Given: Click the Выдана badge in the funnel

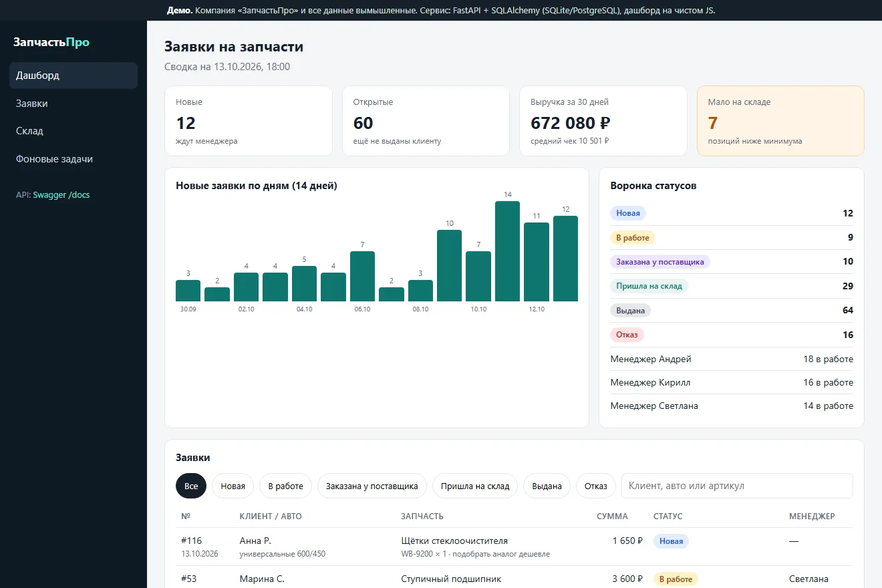Looking at the screenshot, I should coord(630,310).
